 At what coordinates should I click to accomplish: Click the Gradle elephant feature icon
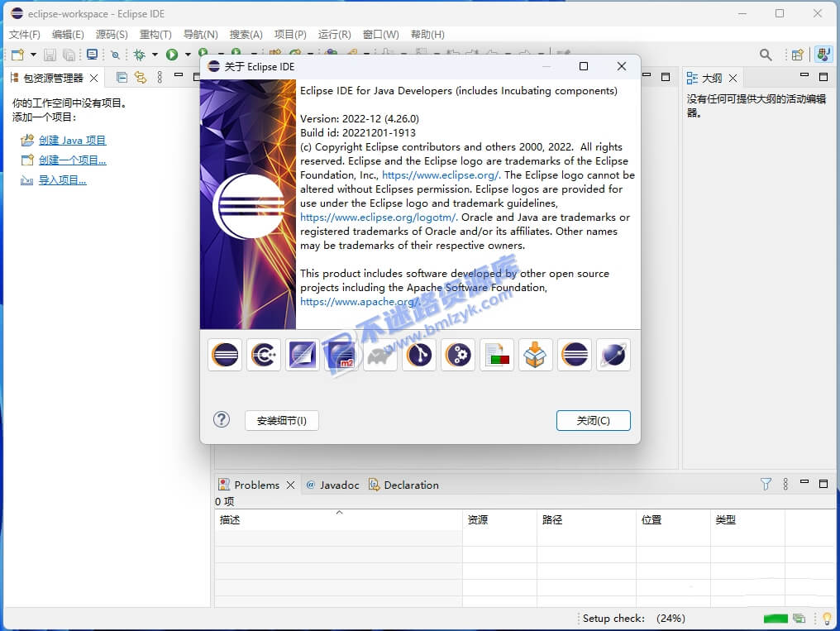tap(379, 355)
